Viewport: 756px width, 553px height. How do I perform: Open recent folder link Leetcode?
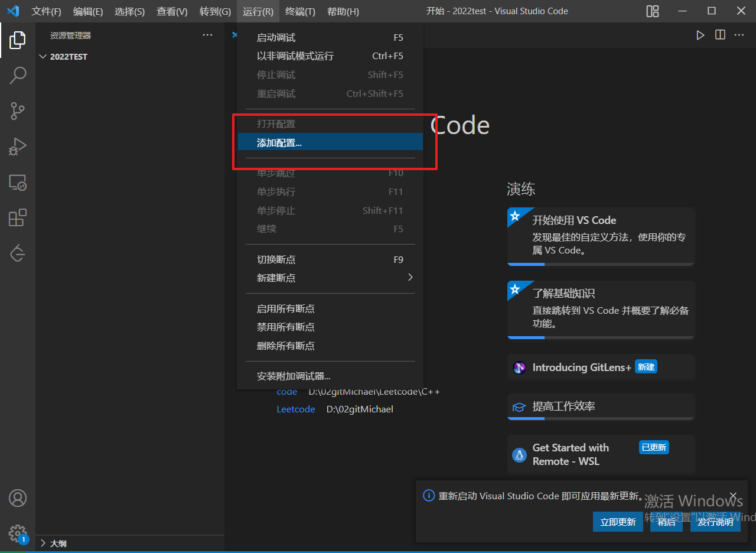click(296, 409)
